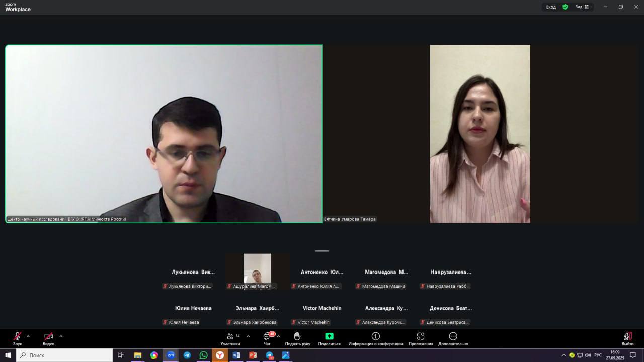Viewport: 644px width, 362px height.
Task: Unmute the microphone with the Звук button
Action: [x=17, y=337]
